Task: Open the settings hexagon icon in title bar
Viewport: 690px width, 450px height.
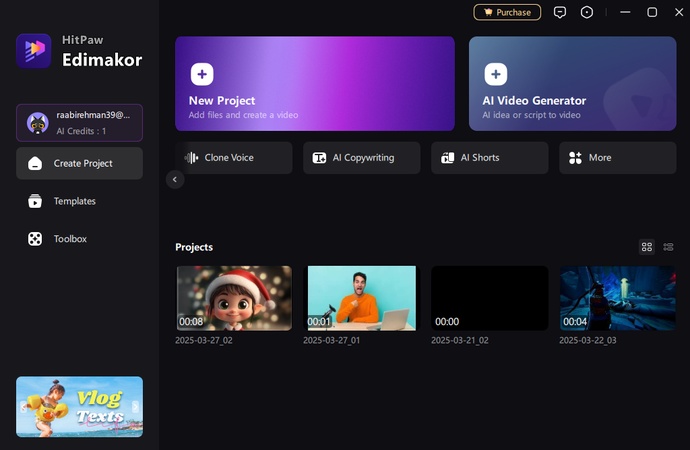Action: tap(587, 12)
